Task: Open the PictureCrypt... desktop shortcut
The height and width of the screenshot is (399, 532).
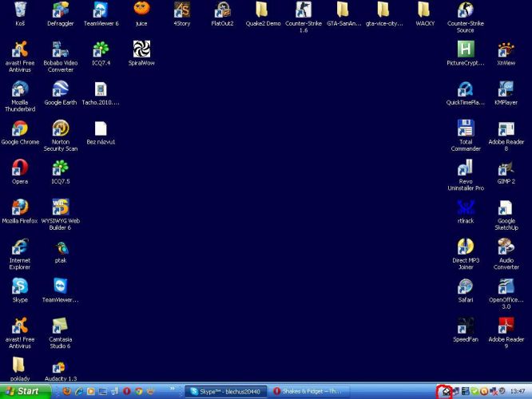Action: point(466,53)
